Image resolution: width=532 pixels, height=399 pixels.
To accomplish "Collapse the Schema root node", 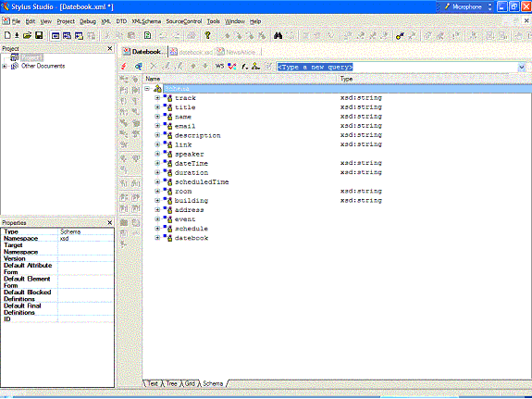I will coord(147,89).
